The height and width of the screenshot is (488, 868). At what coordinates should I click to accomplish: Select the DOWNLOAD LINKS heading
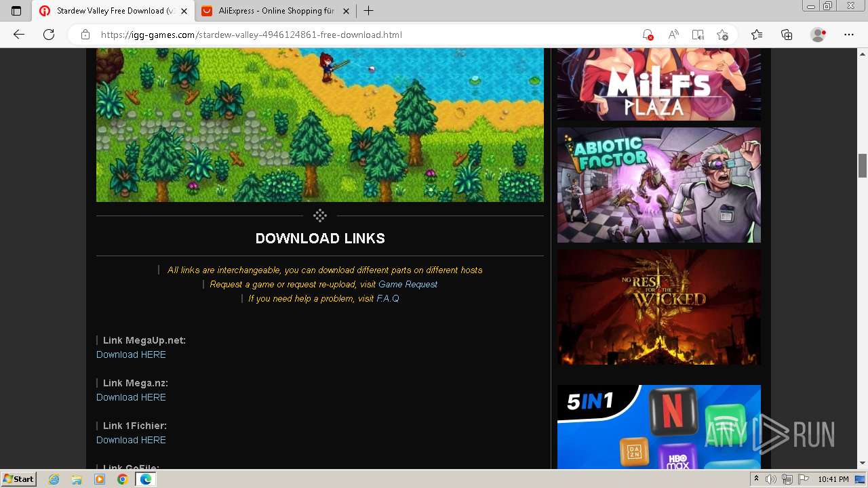coord(320,239)
